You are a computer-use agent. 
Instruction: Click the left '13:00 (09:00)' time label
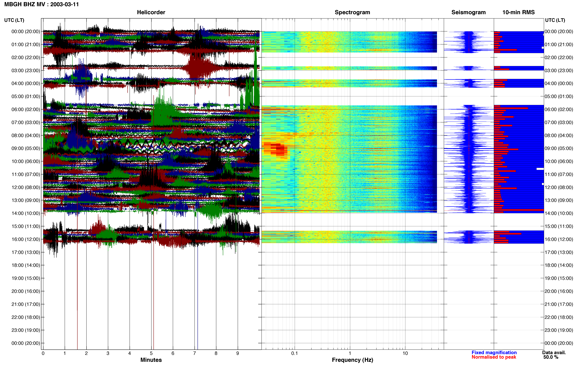(26, 200)
